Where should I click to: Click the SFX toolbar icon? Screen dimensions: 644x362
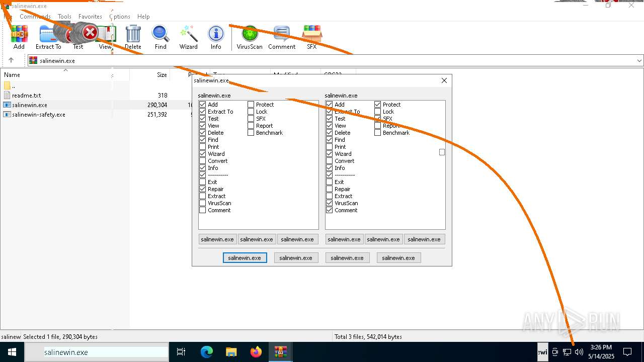pos(312,38)
